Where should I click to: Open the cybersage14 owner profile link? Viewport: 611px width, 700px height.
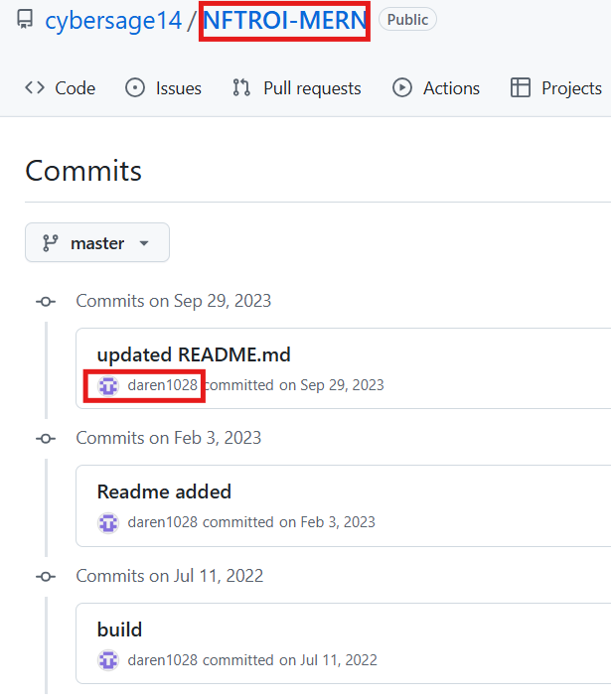(x=113, y=20)
